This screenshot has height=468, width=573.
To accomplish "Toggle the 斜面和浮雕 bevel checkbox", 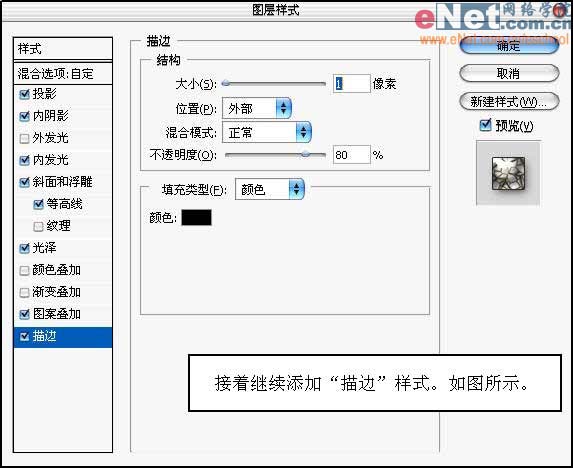I will pyautogui.click(x=24, y=182).
